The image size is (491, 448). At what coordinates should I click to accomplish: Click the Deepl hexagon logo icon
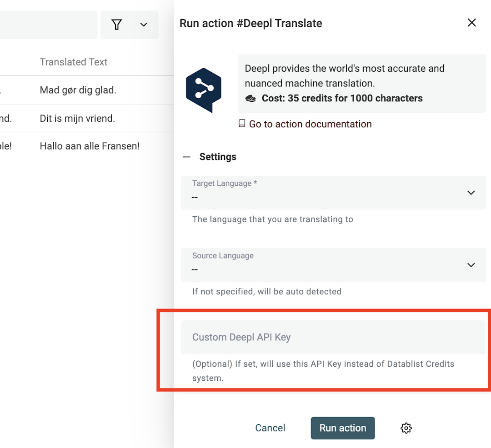[x=203, y=89]
